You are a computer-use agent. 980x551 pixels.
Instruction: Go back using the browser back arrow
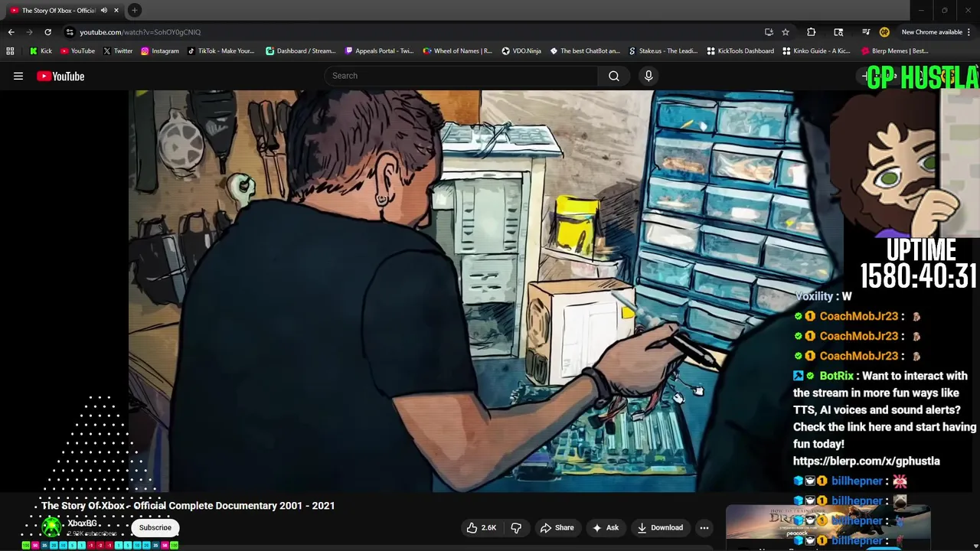(x=11, y=32)
